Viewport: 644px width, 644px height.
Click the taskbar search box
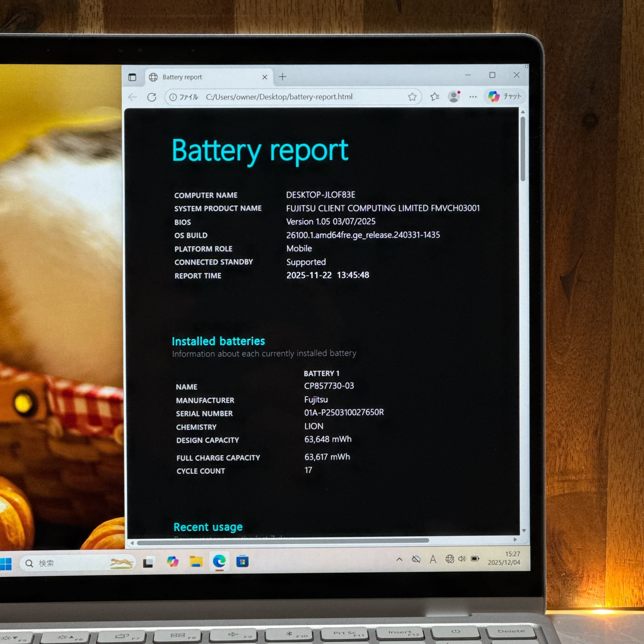click(77, 563)
